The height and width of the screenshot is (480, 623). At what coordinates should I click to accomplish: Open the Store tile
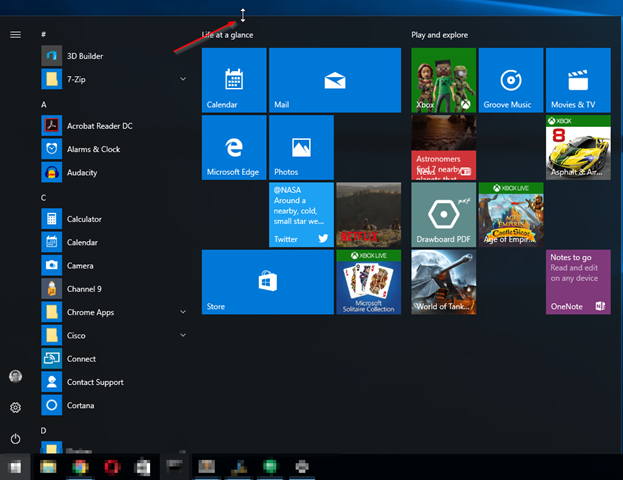point(268,282)
